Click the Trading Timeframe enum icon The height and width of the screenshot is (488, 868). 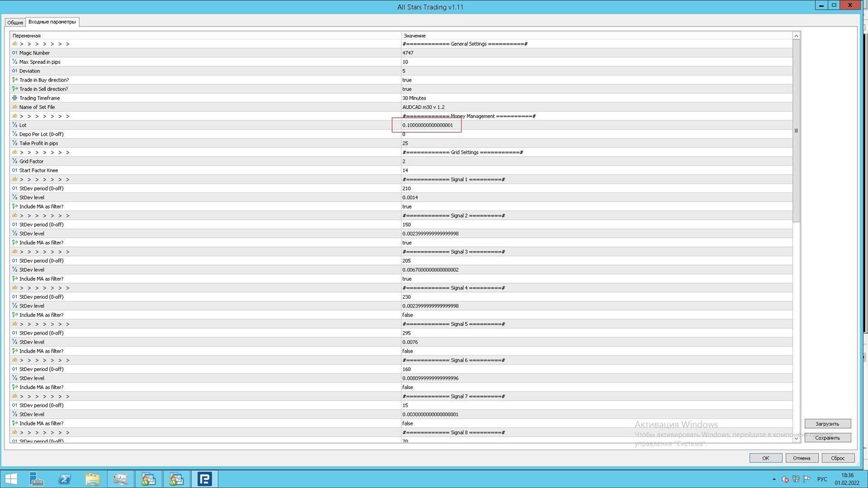point(15,98)
